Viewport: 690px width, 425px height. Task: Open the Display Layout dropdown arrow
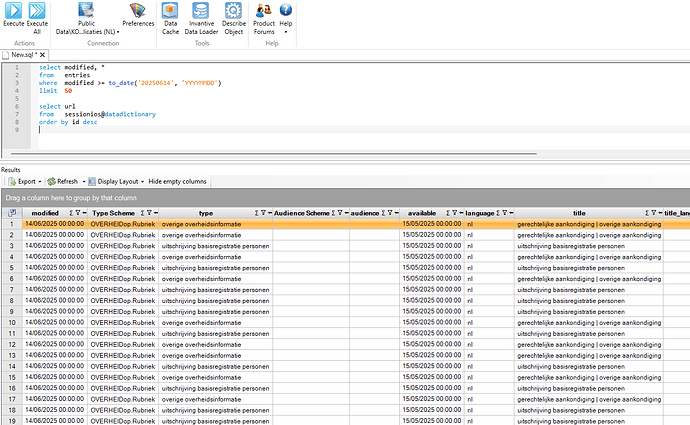coord(142,181)
